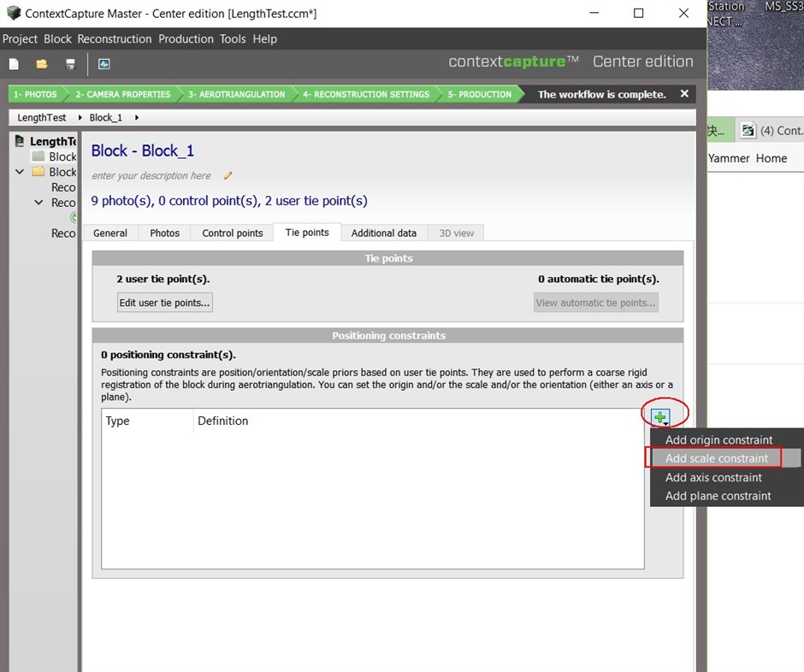Click the pencil icon to edit description
Image resolution: width=804 pixels, height=672 pixels.
228,176
